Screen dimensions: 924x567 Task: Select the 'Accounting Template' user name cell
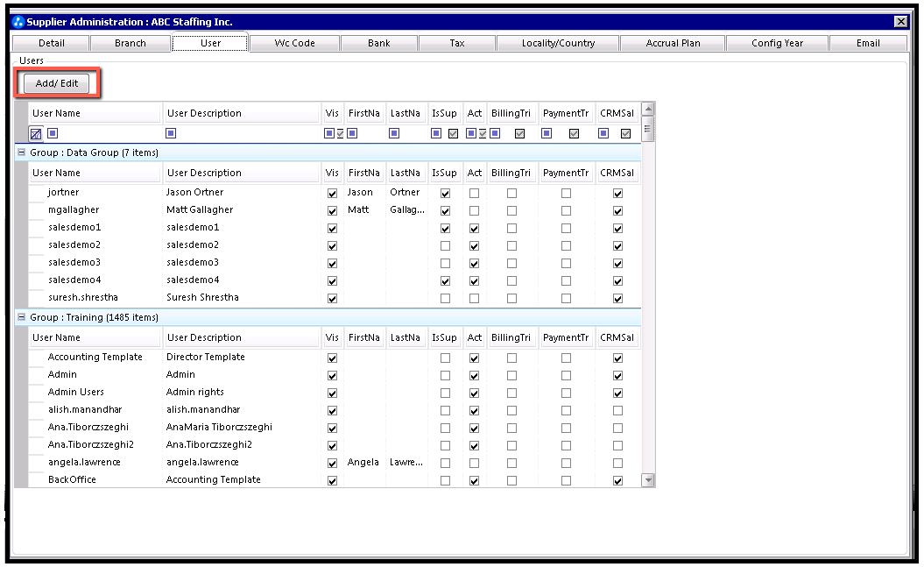(95, 358)
